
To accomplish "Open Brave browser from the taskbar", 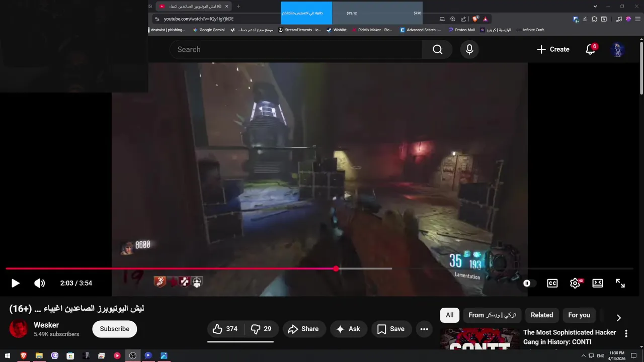I will pos(23,355).
